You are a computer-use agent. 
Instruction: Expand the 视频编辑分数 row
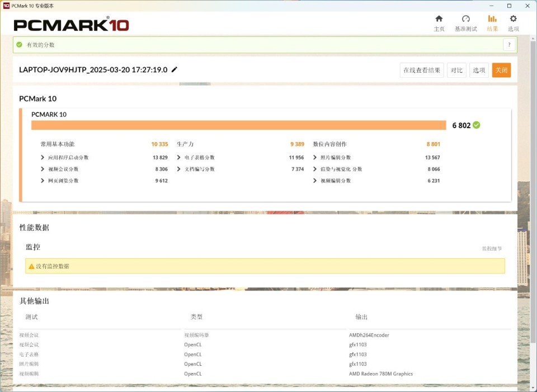315,181
